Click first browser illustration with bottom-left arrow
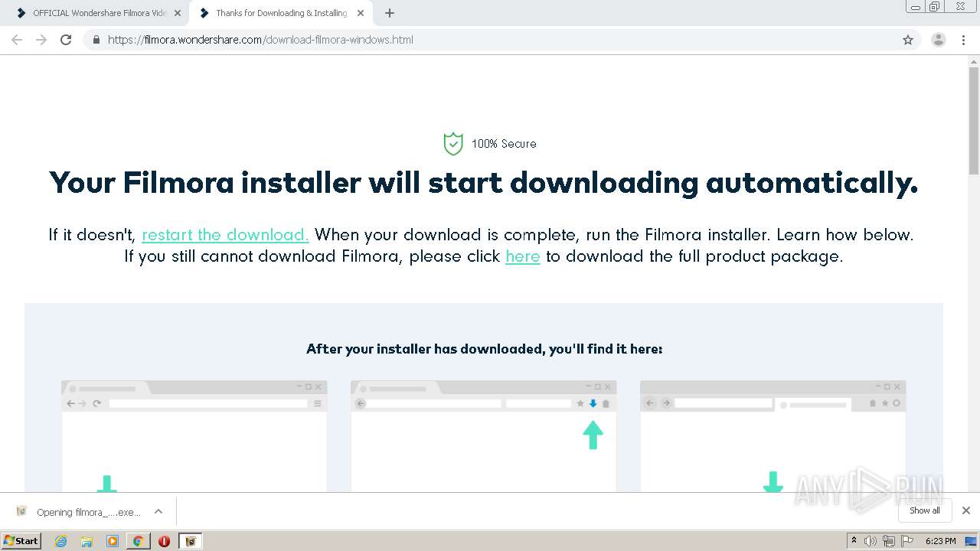The height and width of the screenshot is (551, 980). point(194,436)
